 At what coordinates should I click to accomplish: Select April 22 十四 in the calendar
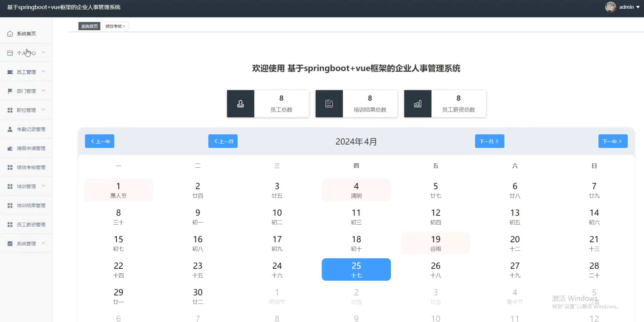pyautogui.click(x=118, y=270)
